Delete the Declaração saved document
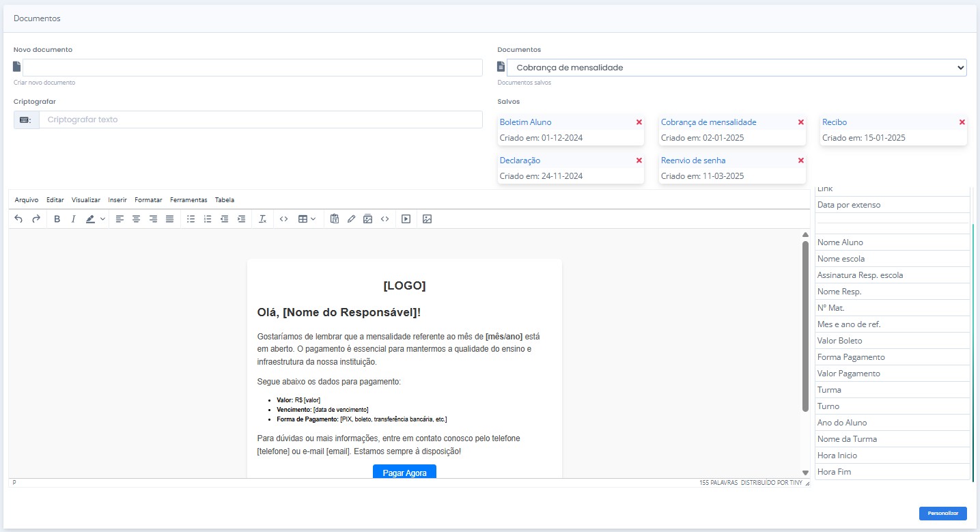Screen dimensions: 980x532 (639, 160)
